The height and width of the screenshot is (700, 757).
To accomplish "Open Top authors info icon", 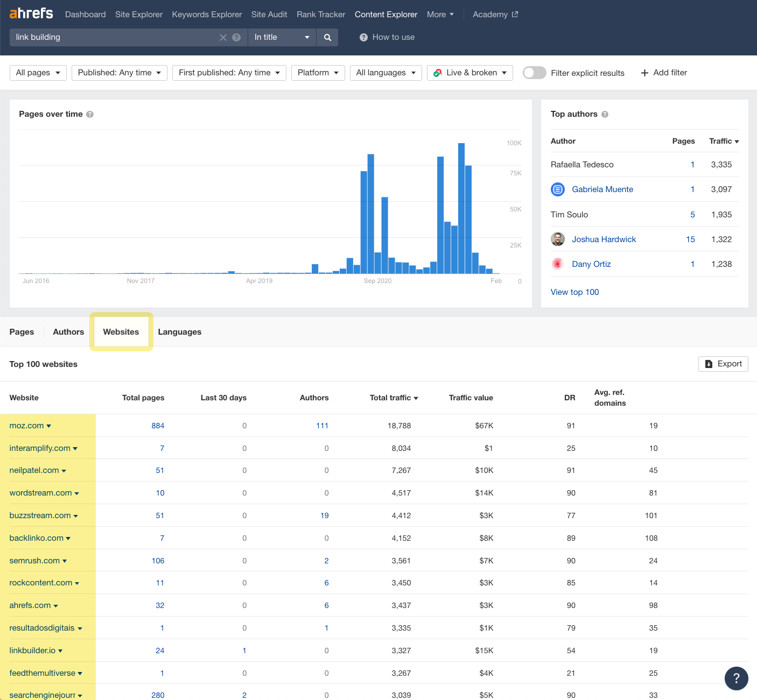I will 605,114.
